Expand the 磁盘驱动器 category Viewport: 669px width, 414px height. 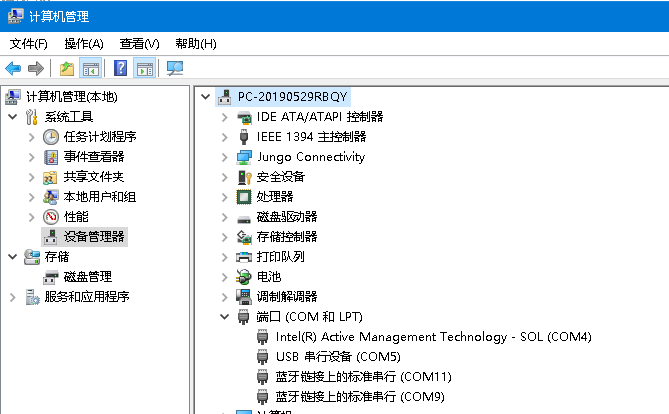(x=225, y=217)
